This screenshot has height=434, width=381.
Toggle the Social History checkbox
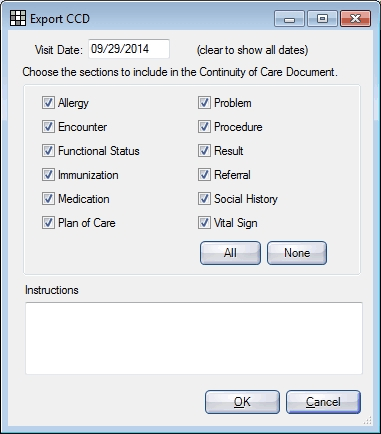point(204,199)
